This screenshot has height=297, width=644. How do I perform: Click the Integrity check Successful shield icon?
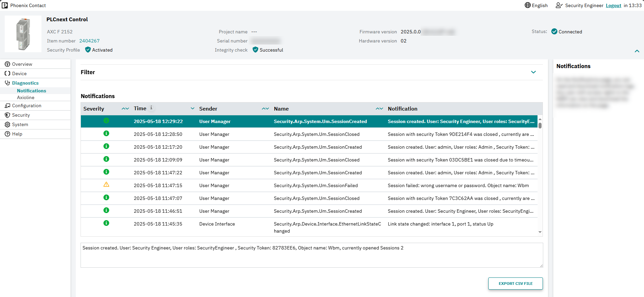pos(255,50)
